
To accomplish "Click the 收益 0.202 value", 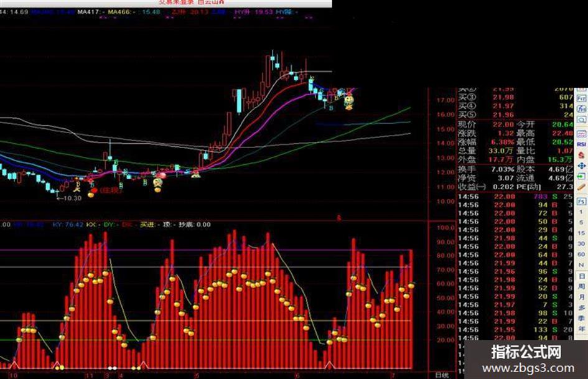I will point(504,187).
